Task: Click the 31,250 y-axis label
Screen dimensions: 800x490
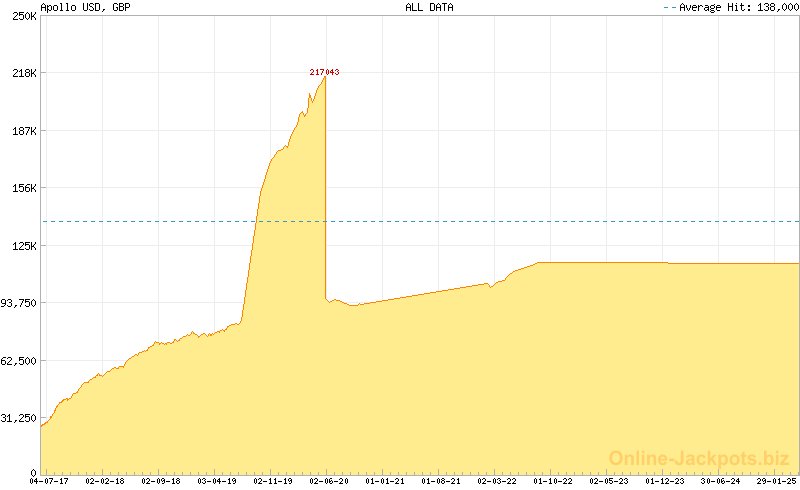Action: (19, 418)
